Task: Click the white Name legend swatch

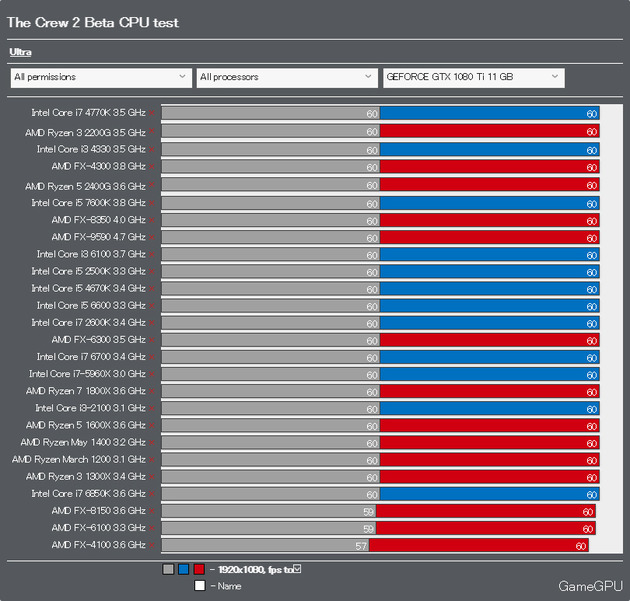Action: point(200,586)
